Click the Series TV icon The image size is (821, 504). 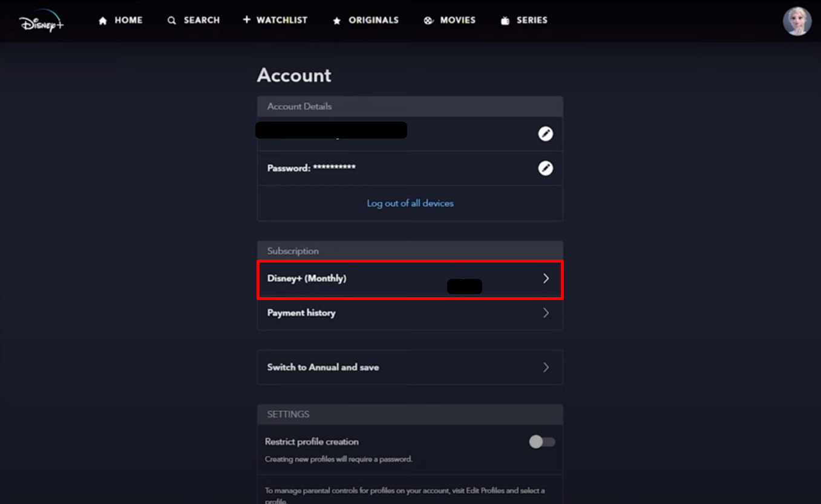(x=505, y=21)
